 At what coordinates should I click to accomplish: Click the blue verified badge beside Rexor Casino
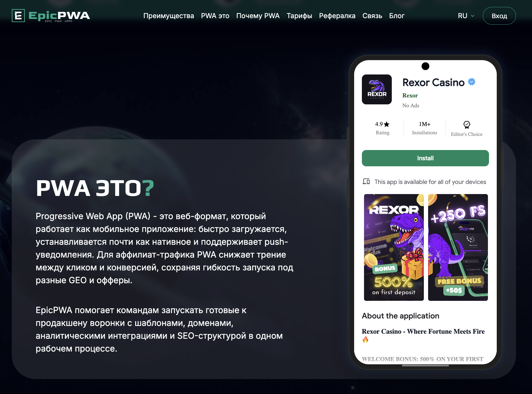coord(472,82)
